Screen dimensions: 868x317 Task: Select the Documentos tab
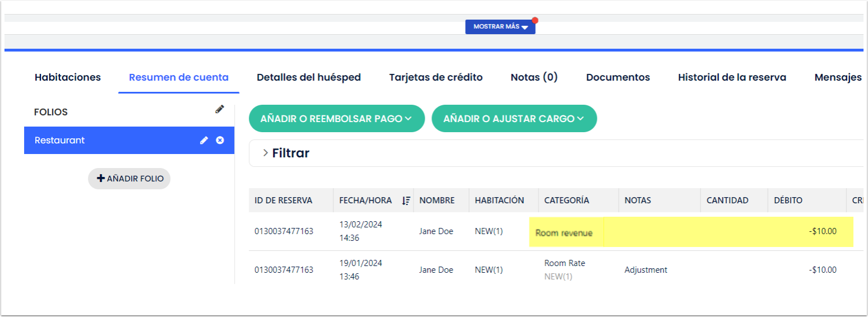click(x=618, y=77)
